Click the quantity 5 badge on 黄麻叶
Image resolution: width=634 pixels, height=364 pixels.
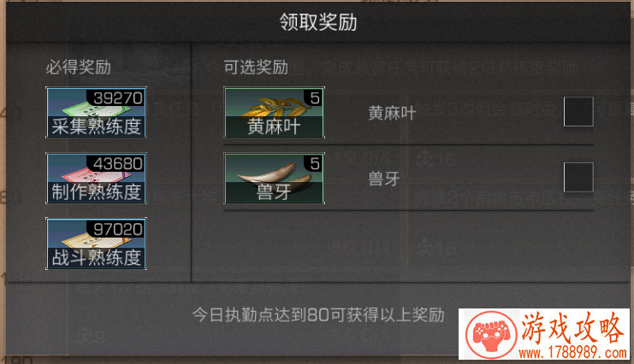314,97
